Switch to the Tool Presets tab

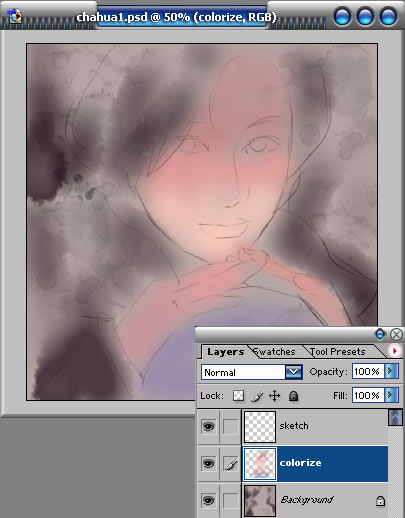coord(337,352)
